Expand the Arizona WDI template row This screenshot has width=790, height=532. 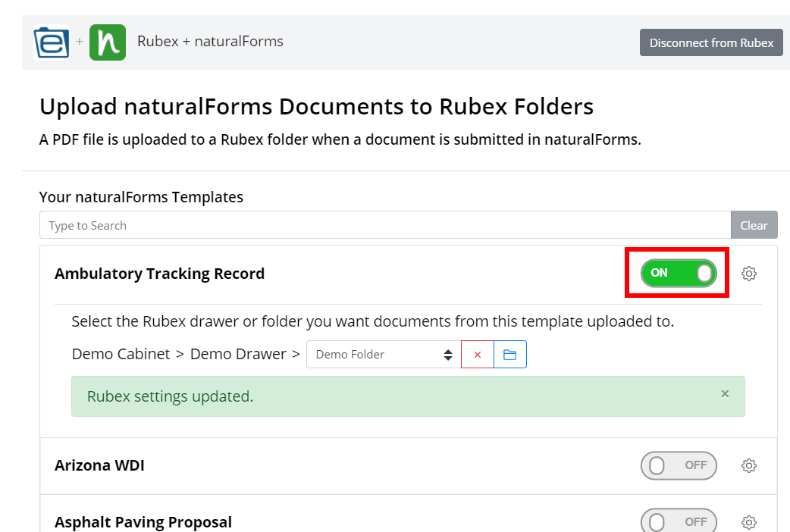tap(409, 465)
